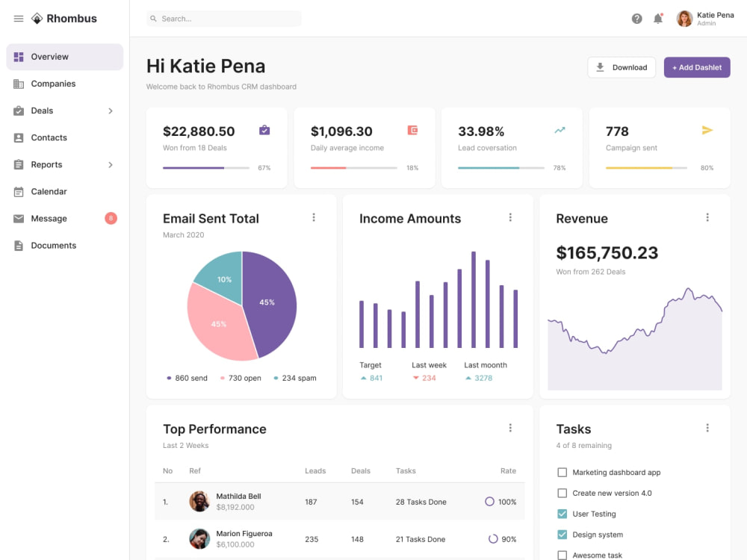Screen dimensions: 747x560
Task: Open Tasks card options menu
Action: tap(707, 428)
